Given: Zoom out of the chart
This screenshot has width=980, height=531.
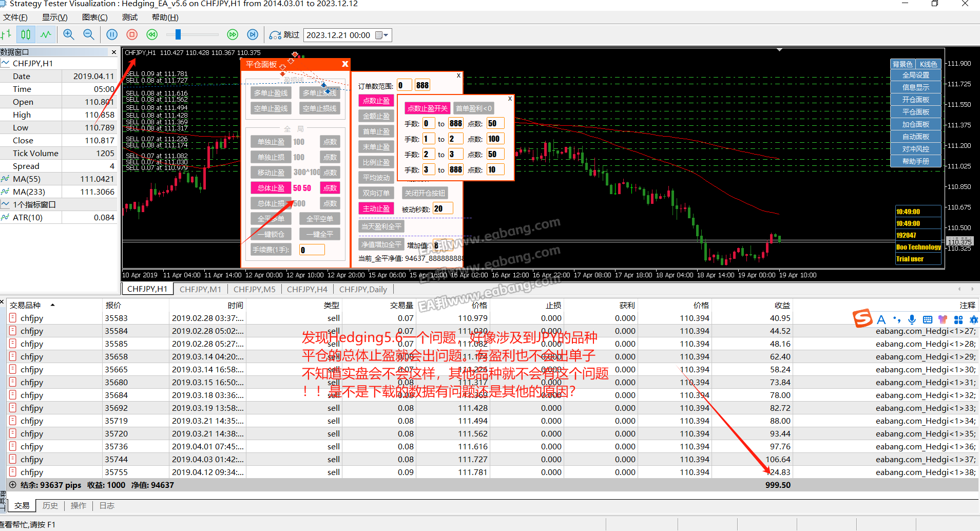Looking at the screenshot, I should click(x=88, y=34).
